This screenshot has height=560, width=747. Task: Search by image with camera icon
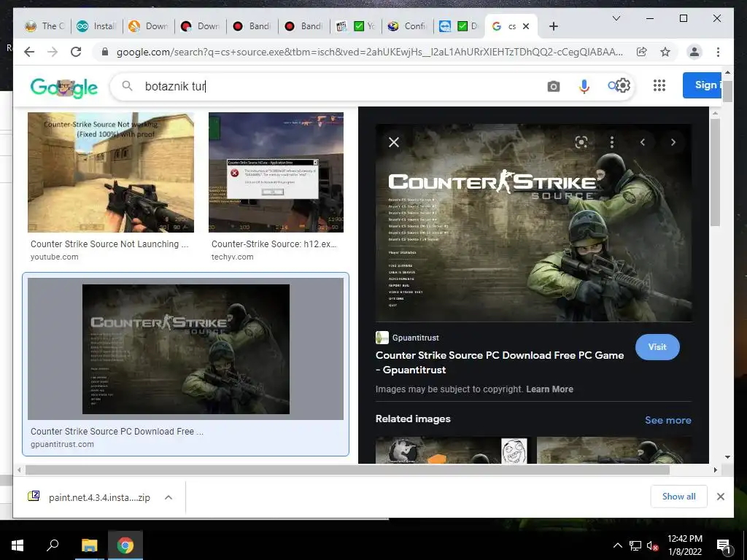553,86
